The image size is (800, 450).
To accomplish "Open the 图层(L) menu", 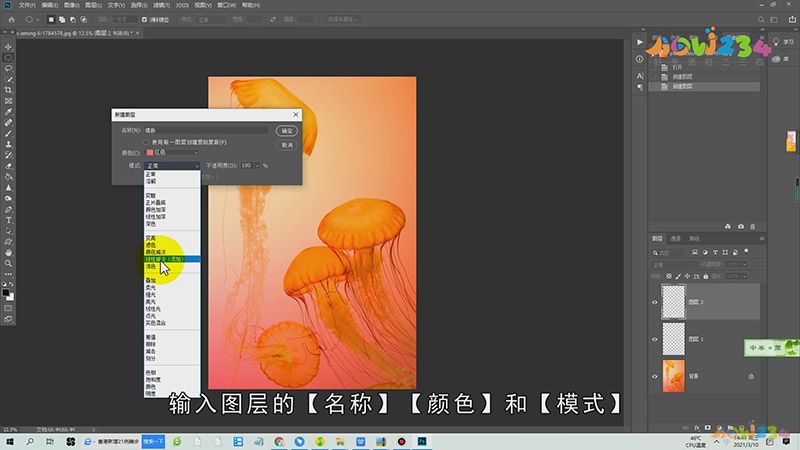I will tap(93, 5).
